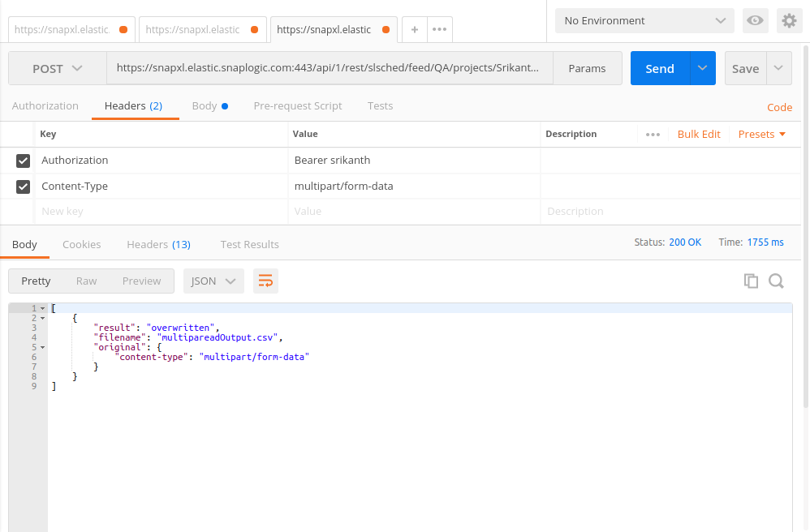The image size is (810, 532).
Task: Open the Bulk Edit link
Action: 699,135
